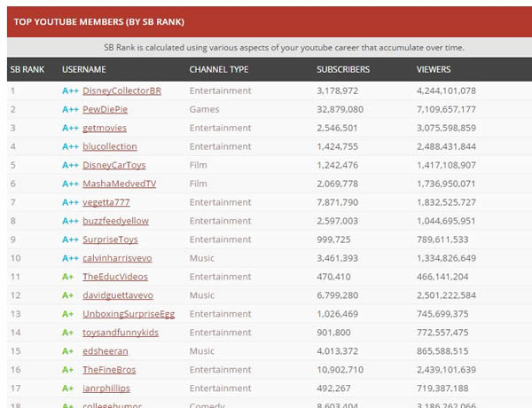Screen dimensions: 532x408
Task: Select the CHANNEL TYPE column header
Action: click(x=219, y=69)
